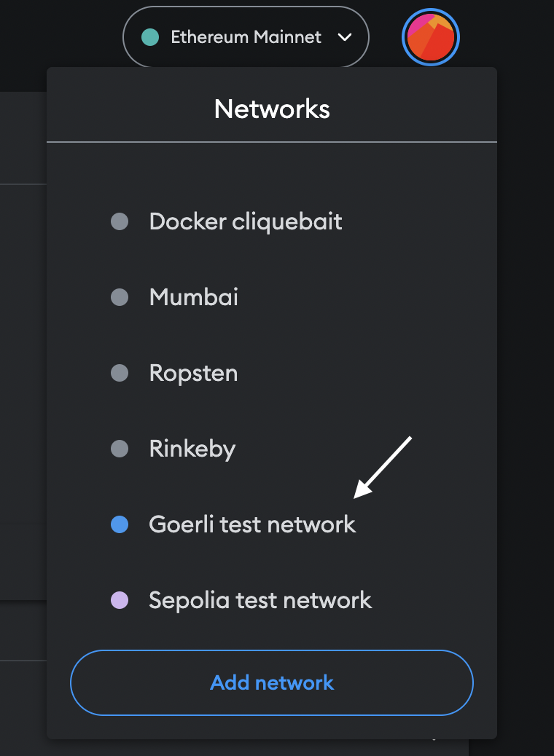Click the teal Ethereum Mainnet status dot
Viewport: 554px width, 756px height.
150,37
